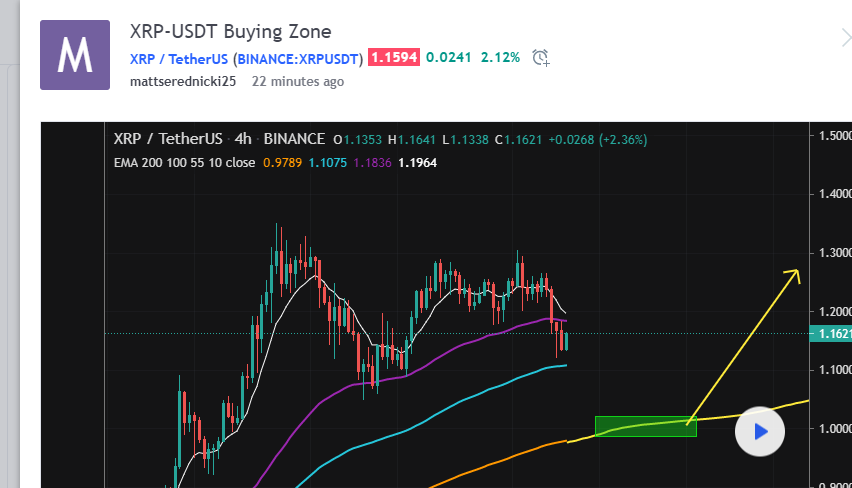Screen dimensions: 852x488
Task: Click the current price label 1.1621 on axis
Action: point(834,334)
